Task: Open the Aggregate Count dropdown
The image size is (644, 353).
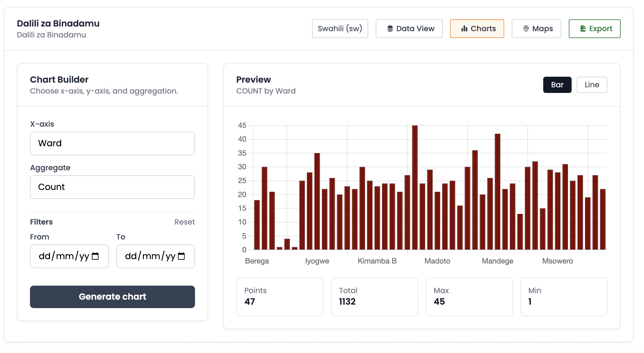Action: click(112, 187)
